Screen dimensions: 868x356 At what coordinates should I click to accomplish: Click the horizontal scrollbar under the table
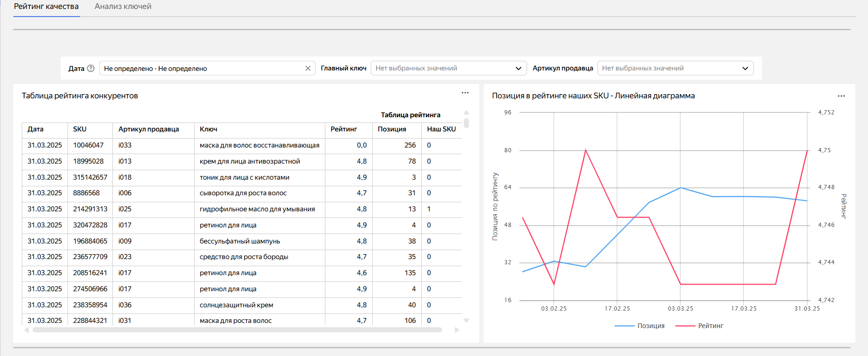point(237,330)
